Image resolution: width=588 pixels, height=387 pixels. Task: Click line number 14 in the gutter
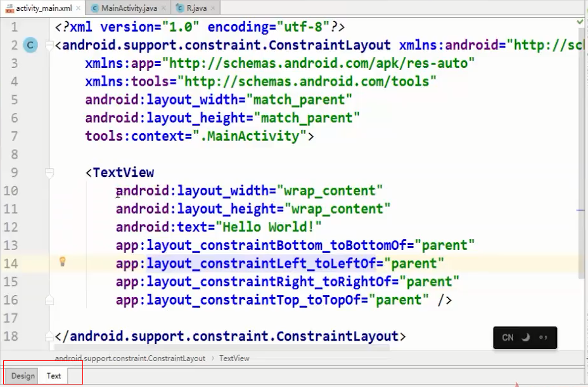(11, 263)
